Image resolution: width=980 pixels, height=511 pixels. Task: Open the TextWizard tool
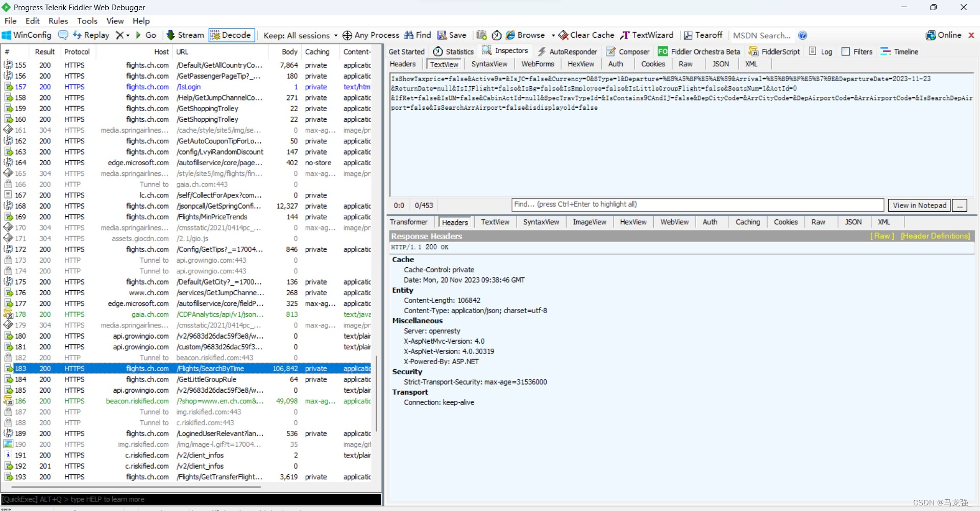click(647, 35)
